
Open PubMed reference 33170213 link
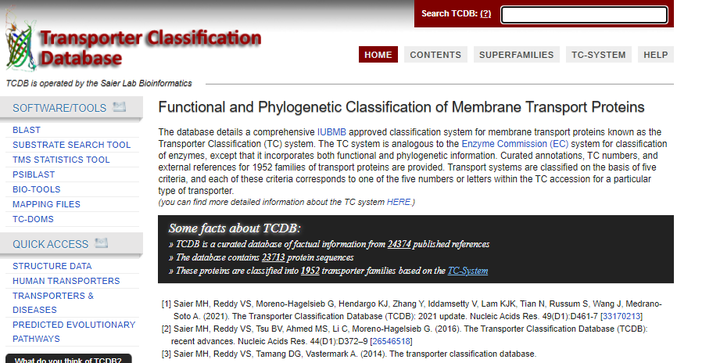[622, 316]
